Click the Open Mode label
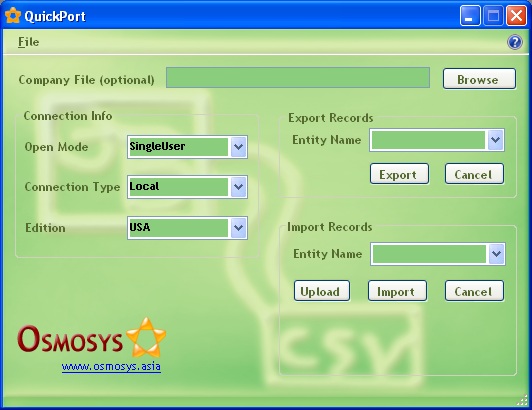 pyautogui.click(x=56, y=147)
